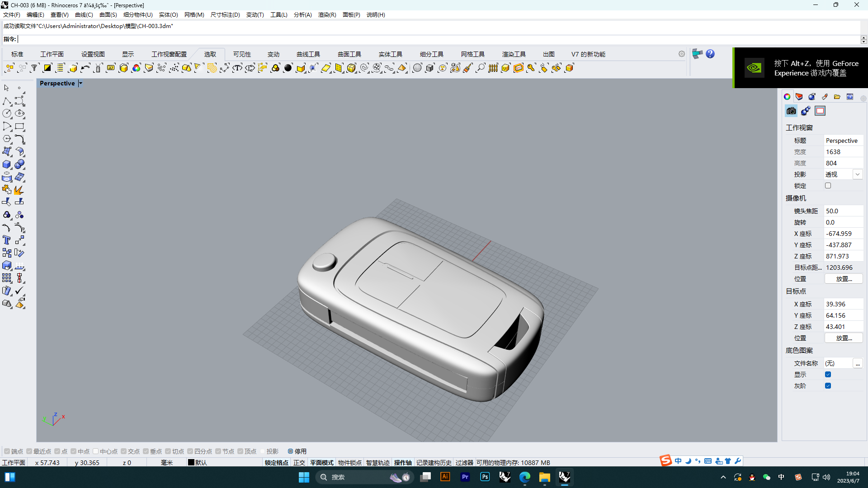This screenshot has height=488, width=868.
Task: Select the blue text T tool
Action: tap(7, 240)
